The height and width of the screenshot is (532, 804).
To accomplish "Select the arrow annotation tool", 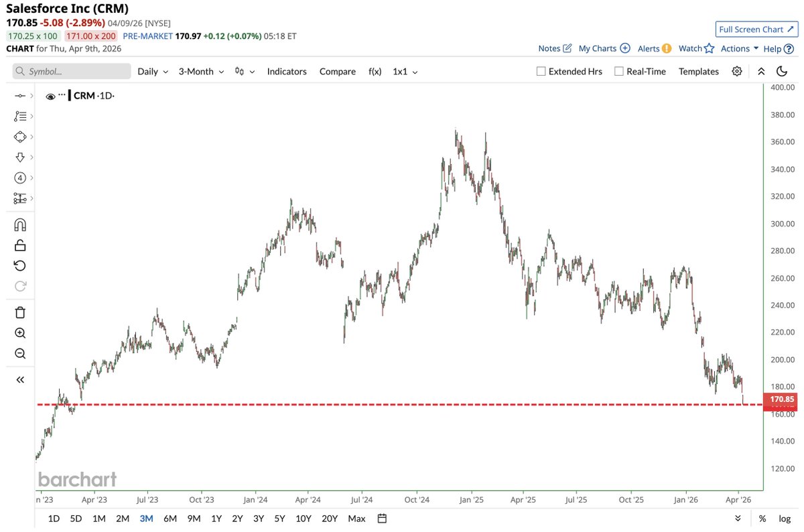I will [x=19, y=157].
